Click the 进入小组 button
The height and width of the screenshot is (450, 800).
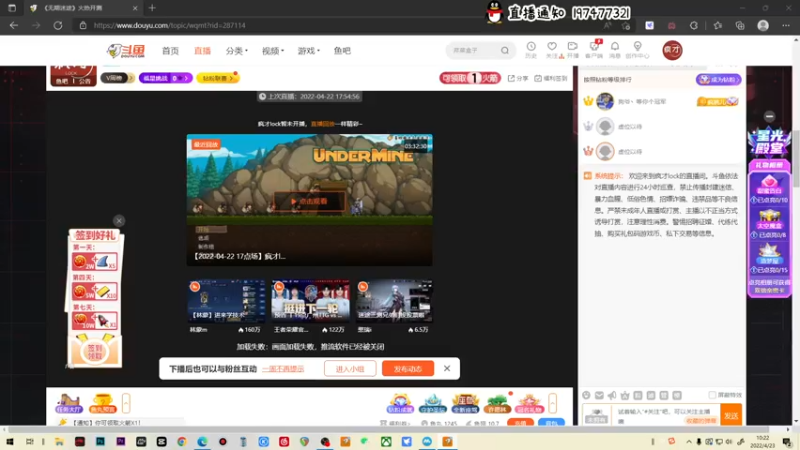click(350, 368)
